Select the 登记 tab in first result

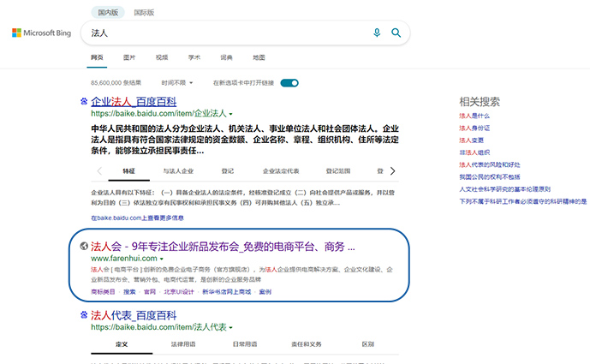228,171
